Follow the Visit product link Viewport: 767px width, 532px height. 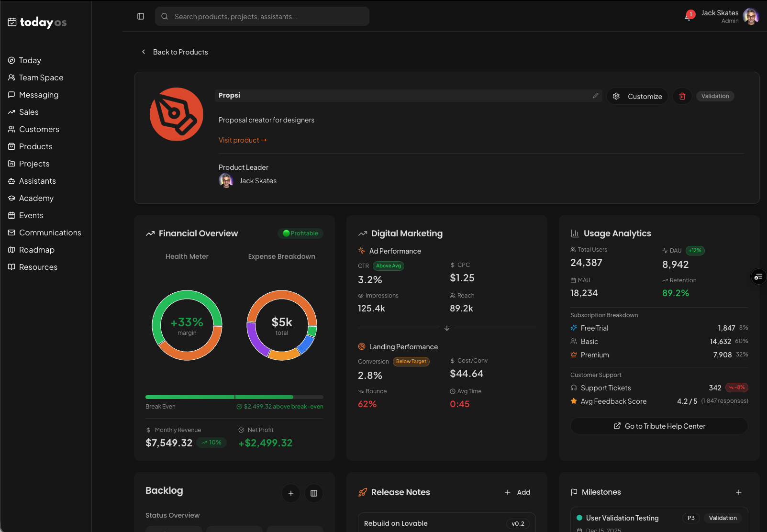click(x=243, y=140)
